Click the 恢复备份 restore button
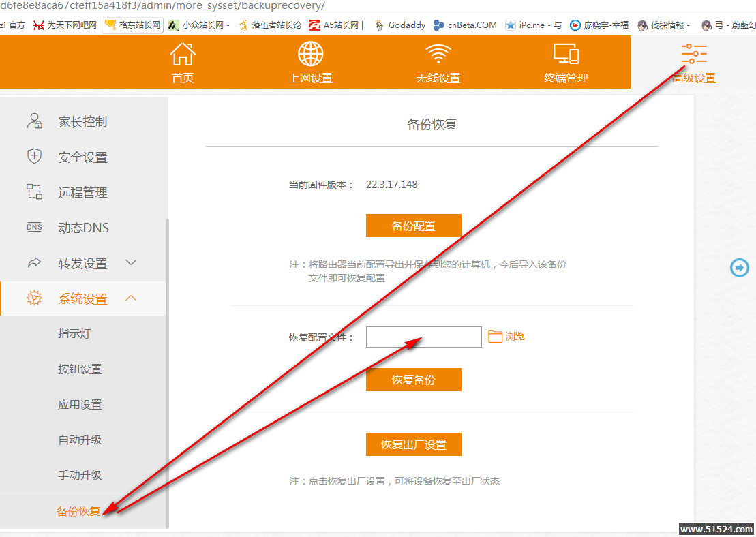Image resolution: width=756 pixels, height=537 pixels. pyautogui.click(x=413, y=380)
